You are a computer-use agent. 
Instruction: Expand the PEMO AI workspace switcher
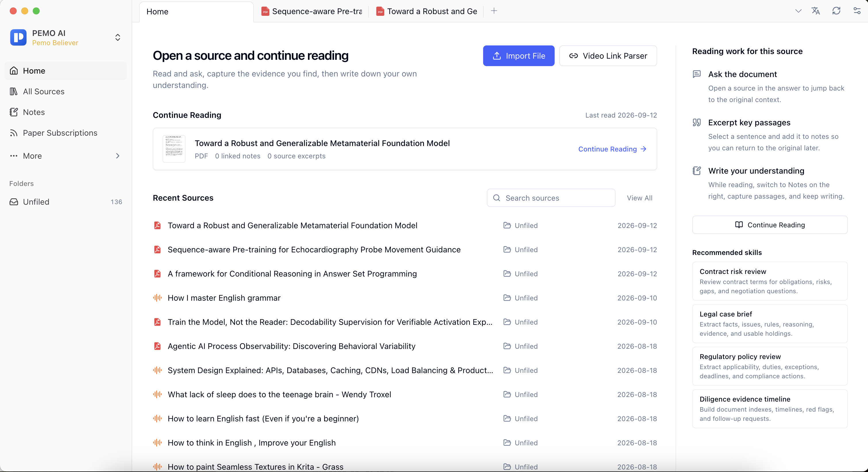pyautogui.click(x=117, y=37)
